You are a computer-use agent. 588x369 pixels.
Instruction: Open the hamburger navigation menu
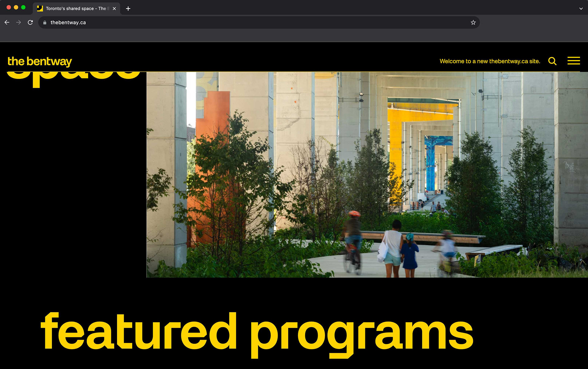click(573, 61)
